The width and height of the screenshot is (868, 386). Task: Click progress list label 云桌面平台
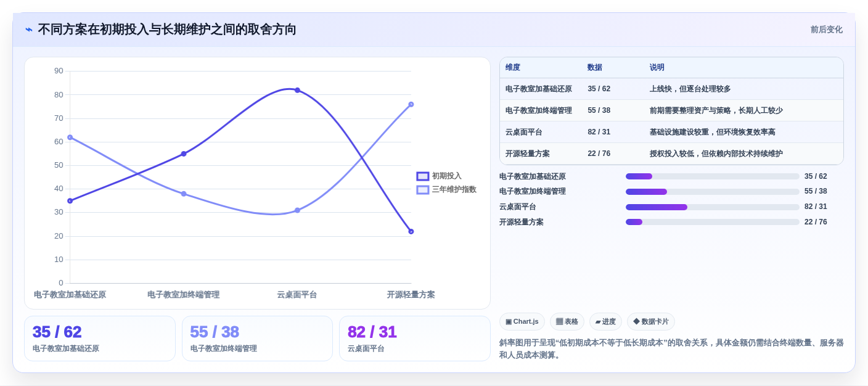coord(518,207)
